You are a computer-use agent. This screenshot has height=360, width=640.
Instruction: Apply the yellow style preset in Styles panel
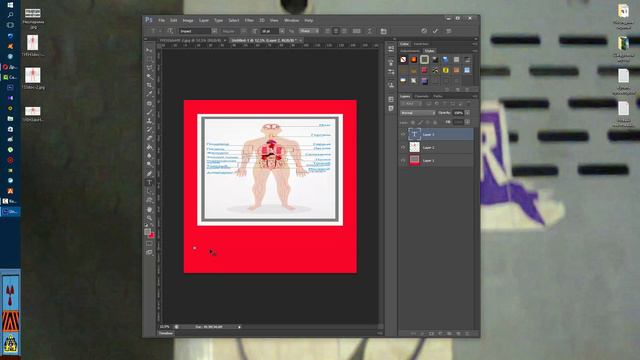pos(446,70)
